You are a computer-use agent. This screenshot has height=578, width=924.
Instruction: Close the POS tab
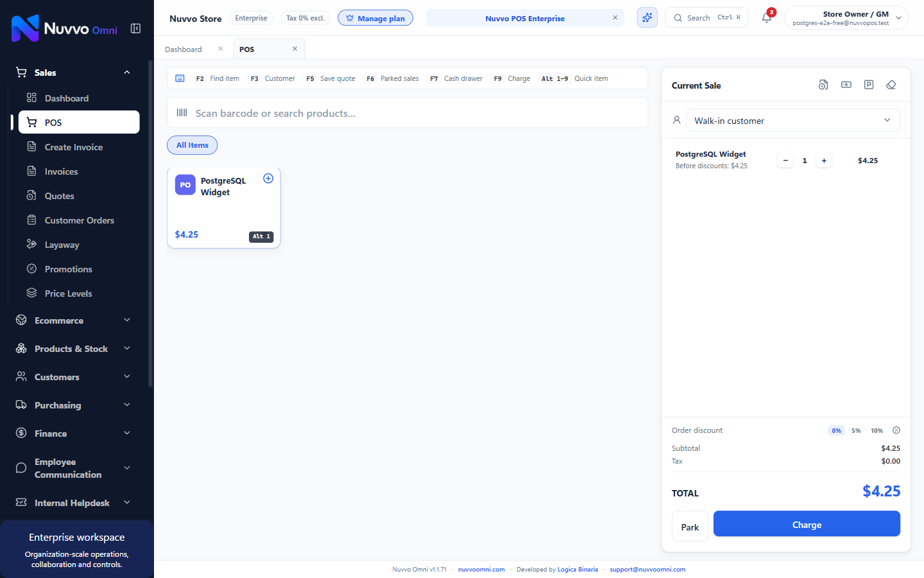(x=295, y=49)
